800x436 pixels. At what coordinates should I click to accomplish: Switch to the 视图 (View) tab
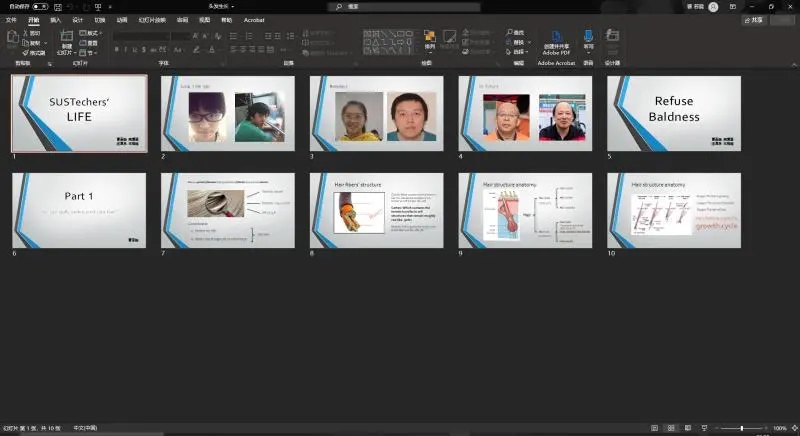pos(205,20)
